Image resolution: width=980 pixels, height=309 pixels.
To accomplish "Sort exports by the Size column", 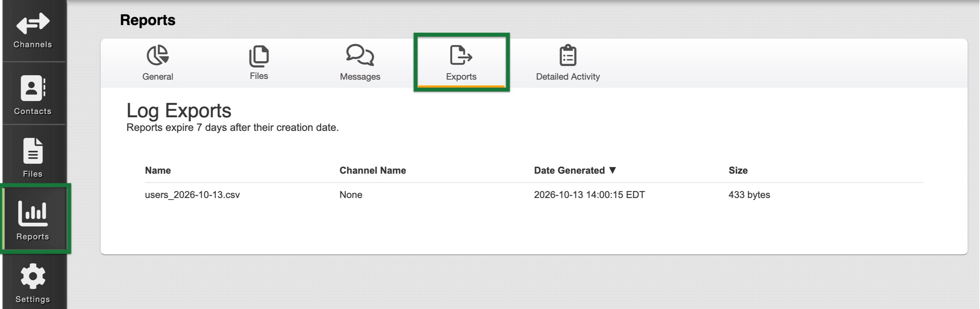I will (738, 170).
